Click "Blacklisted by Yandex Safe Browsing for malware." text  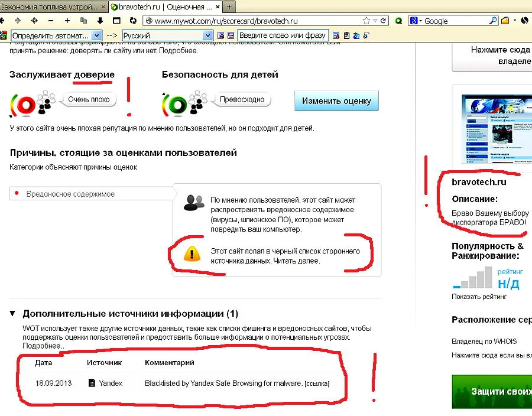click(223, 383)
